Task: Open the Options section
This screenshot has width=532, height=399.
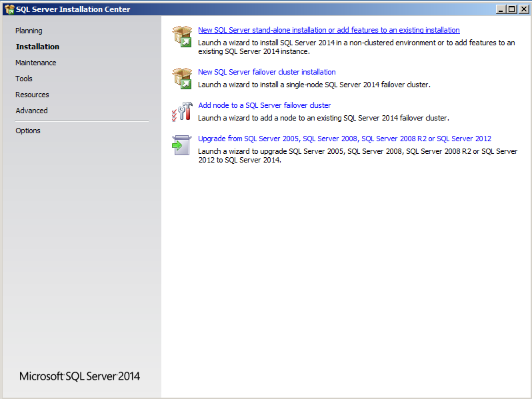Action: (28, 131)
